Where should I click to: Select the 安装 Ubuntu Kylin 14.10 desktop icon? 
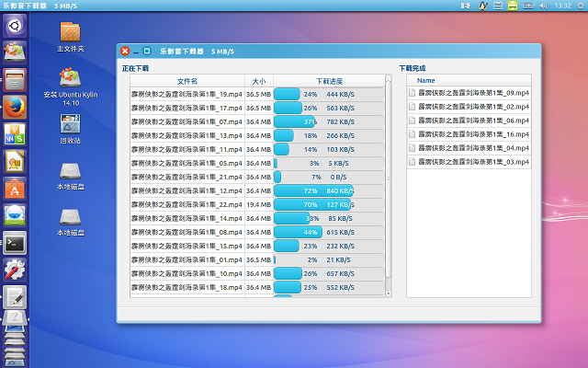pyautogui.click(x=70, y=86)
